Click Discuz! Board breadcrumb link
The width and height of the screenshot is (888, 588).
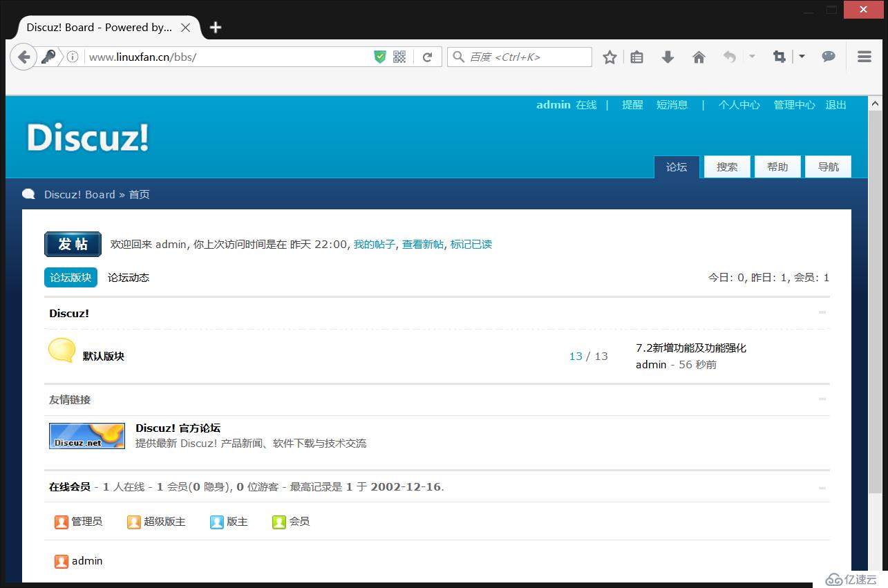(x=79, y=194)
